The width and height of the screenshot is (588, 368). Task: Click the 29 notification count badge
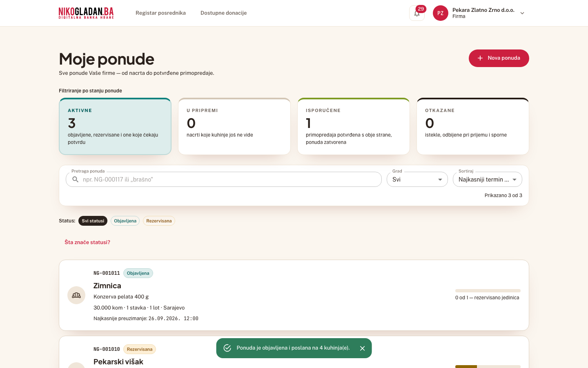[421, 9]
